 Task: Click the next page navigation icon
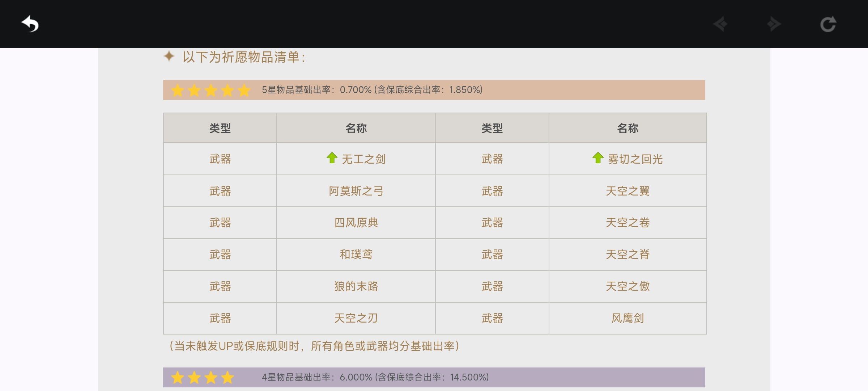(x=774, y=24)
